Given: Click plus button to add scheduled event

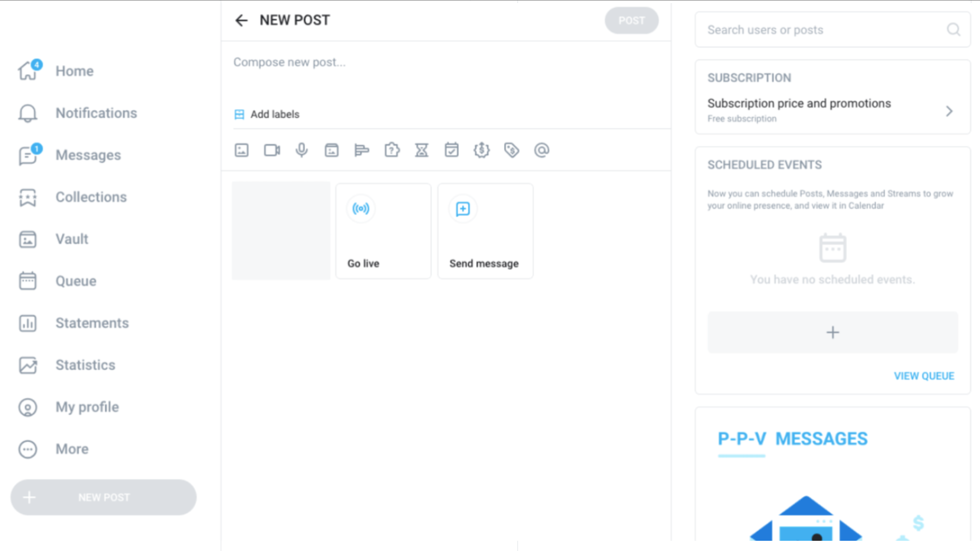Looking at the screenshot, I should (832, 332).
